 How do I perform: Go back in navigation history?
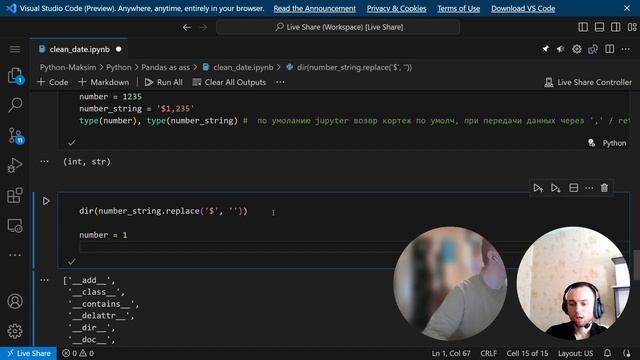(187, 27)
